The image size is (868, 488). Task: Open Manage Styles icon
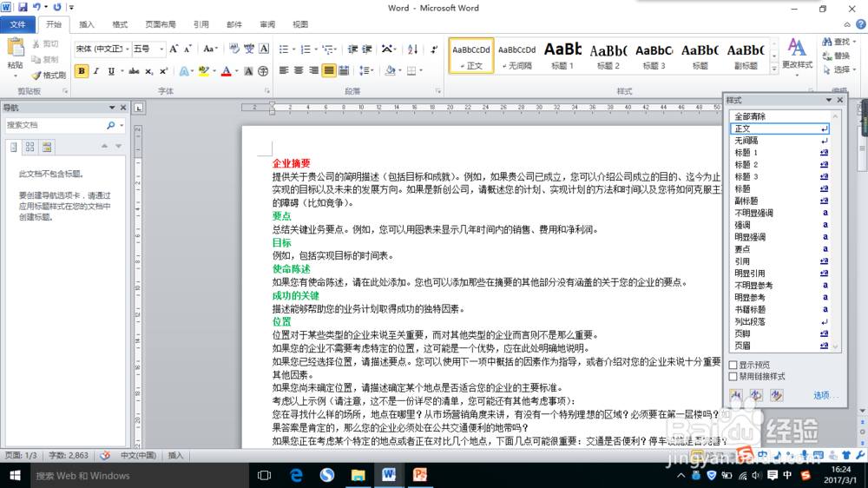click(777, 395)
